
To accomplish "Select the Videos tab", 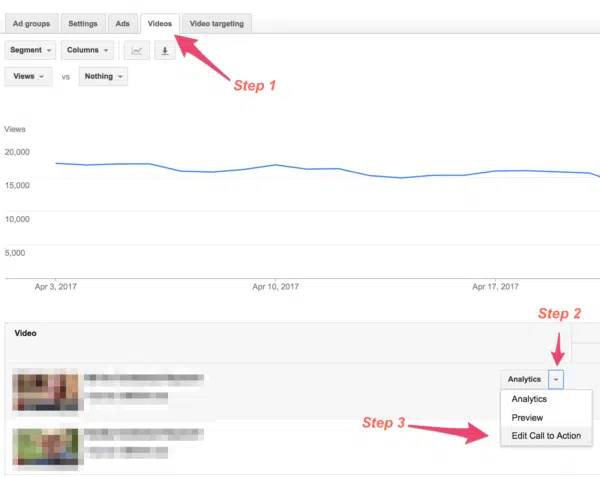I will point(158,22).
